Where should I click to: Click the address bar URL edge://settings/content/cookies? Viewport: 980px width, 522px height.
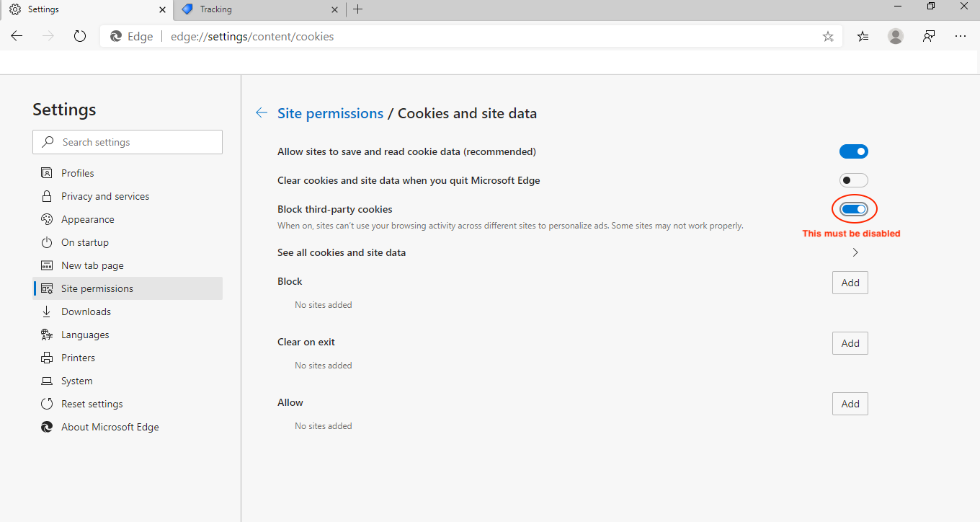click(252, 36)
